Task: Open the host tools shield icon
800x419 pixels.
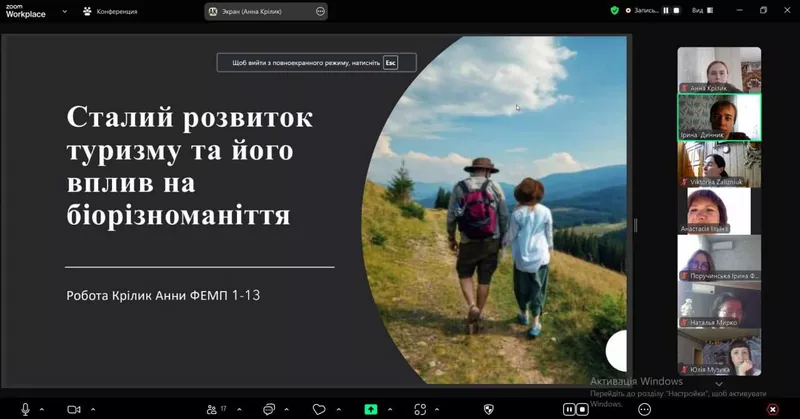Action: 489,409
